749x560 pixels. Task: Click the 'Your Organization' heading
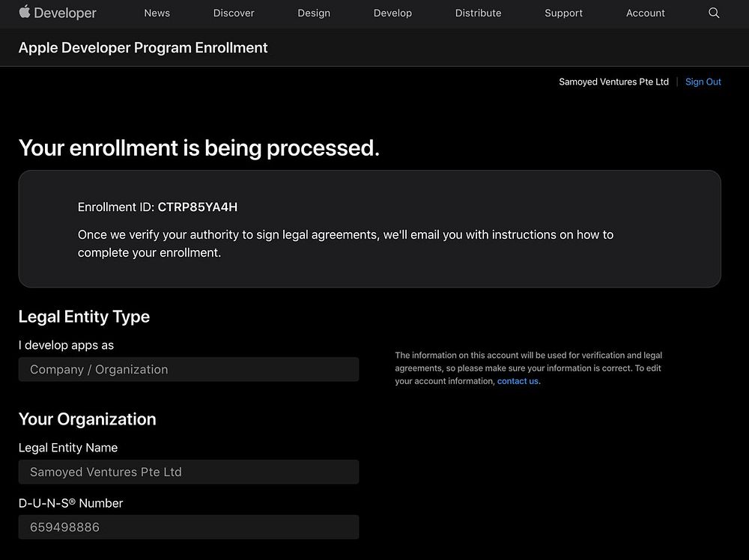pos(88,419)
